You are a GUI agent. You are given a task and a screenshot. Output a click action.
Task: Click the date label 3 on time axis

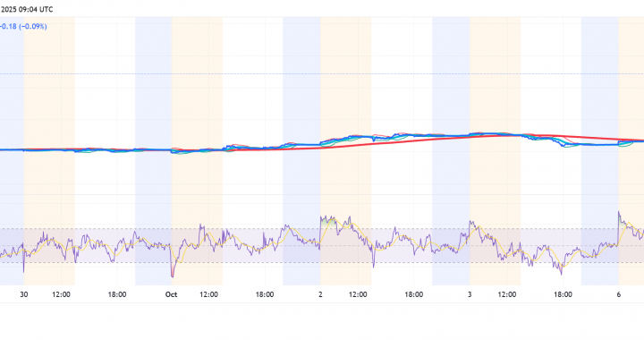[470, 294]
